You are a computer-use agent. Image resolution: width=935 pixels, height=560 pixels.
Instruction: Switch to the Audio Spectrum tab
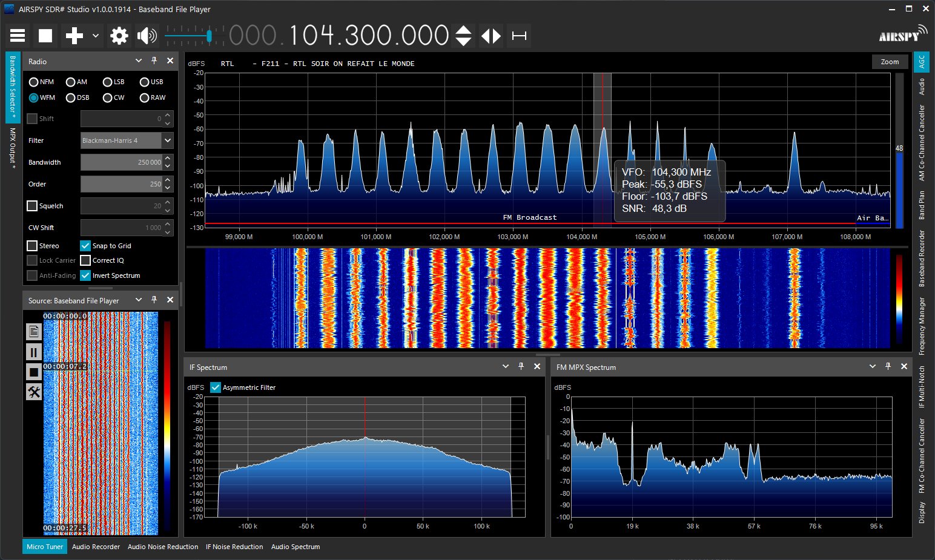pyautogui.click(x=296, y=547)
